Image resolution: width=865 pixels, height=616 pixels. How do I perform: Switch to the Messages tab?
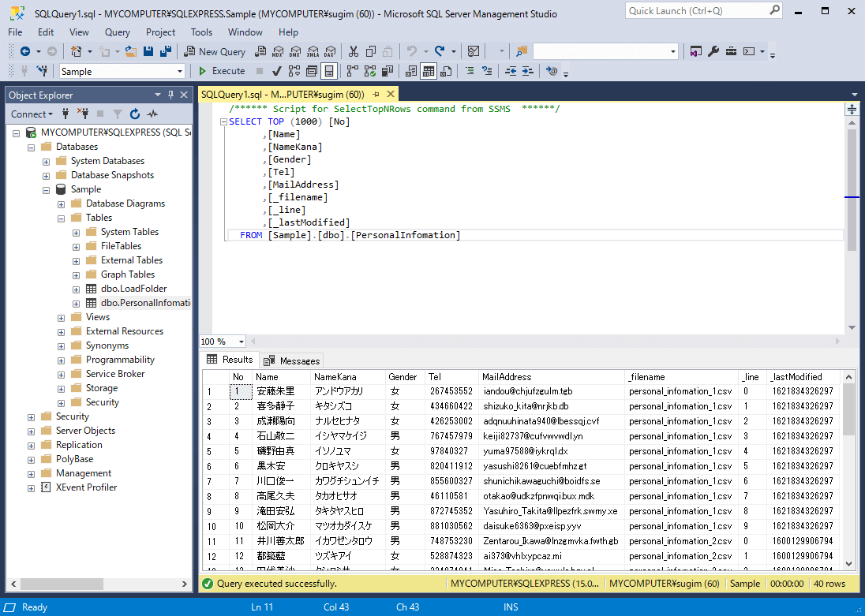[x=292, y=360]
